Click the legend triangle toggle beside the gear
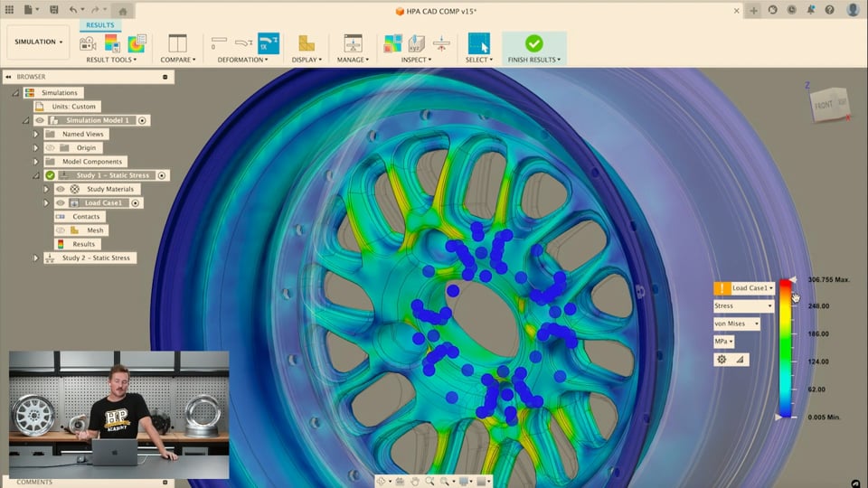 741,360
